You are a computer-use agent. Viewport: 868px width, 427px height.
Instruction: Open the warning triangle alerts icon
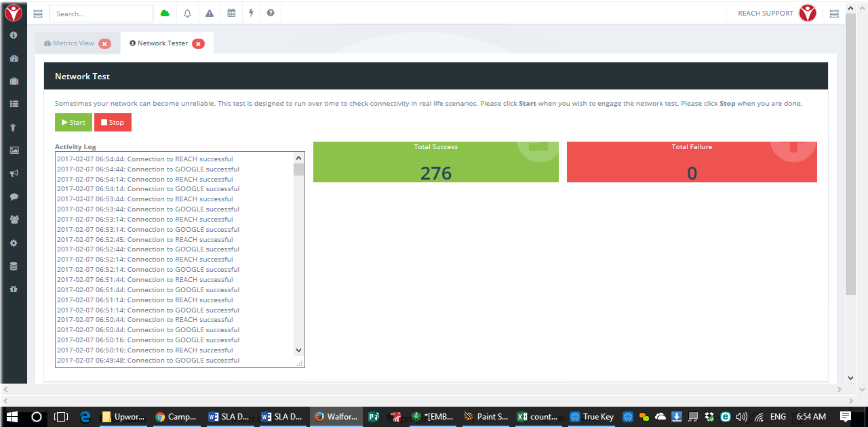pyautogui.click(x=210, y=14)
